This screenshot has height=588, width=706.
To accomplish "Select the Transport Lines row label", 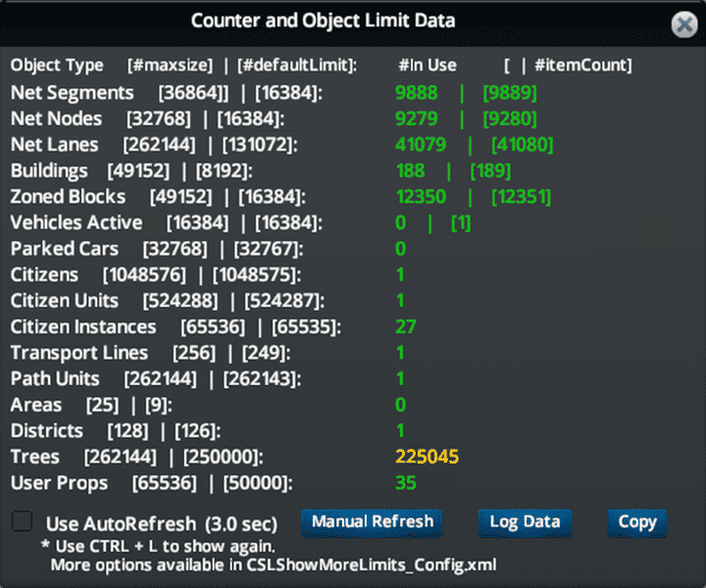I will [78, 353].
